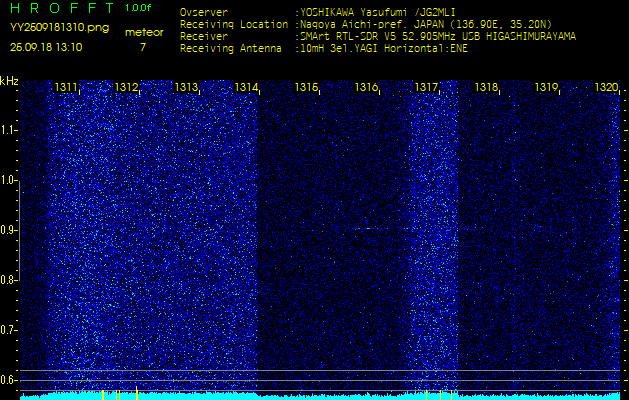
Task: Click the 1311 time axis label
Action: tap(66, 87)
